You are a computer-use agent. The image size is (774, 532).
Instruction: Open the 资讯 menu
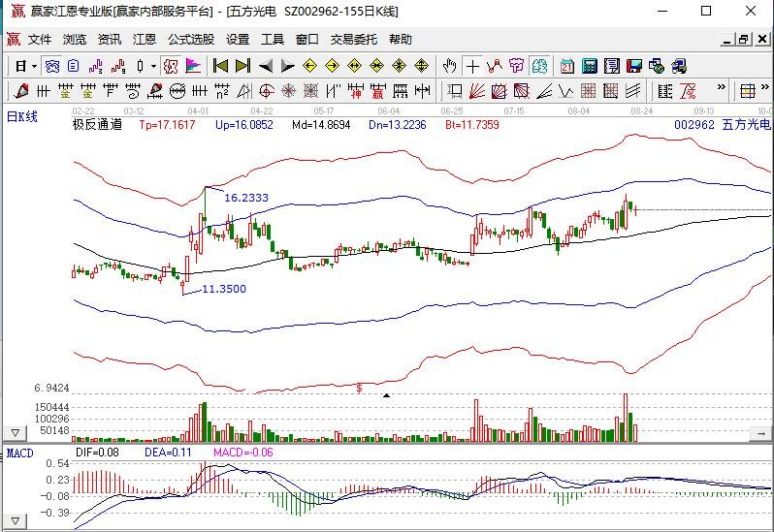coord(109,40)
